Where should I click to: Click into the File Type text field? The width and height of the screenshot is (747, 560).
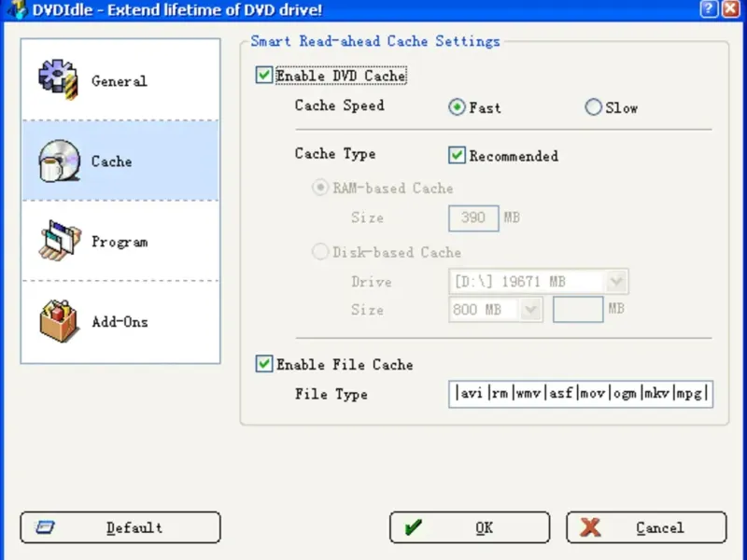pos(581,394)
